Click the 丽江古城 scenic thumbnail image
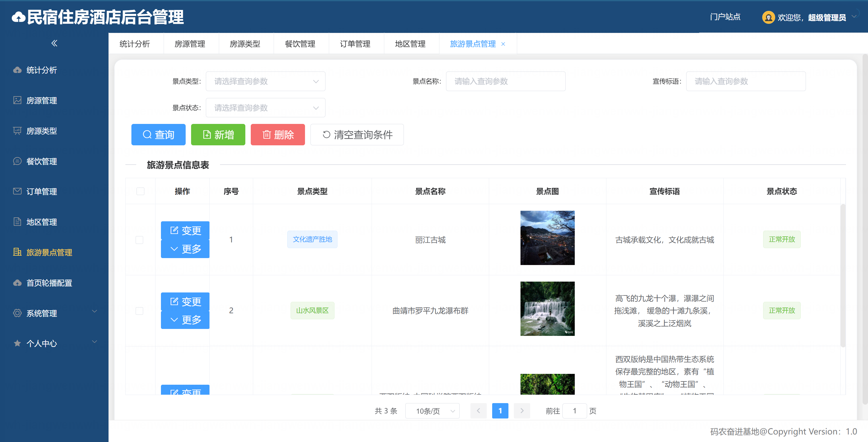The width and height of the screenshot is (868, 442). point(547,238)
